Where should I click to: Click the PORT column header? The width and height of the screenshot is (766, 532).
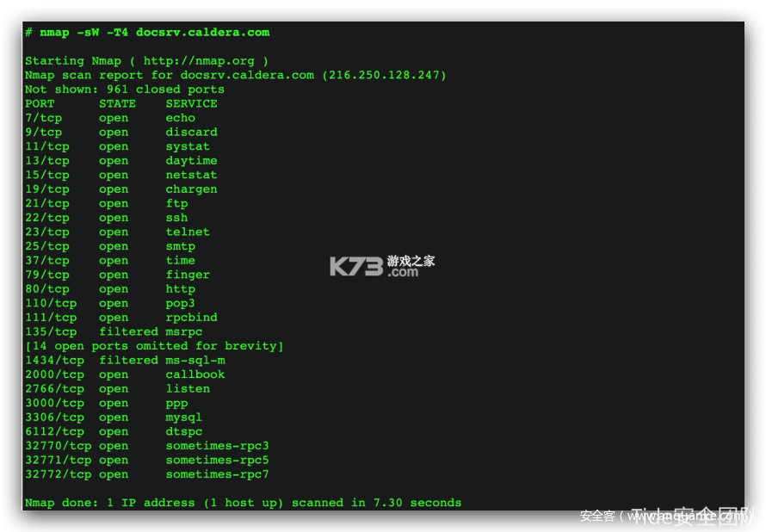coord(40,103)
